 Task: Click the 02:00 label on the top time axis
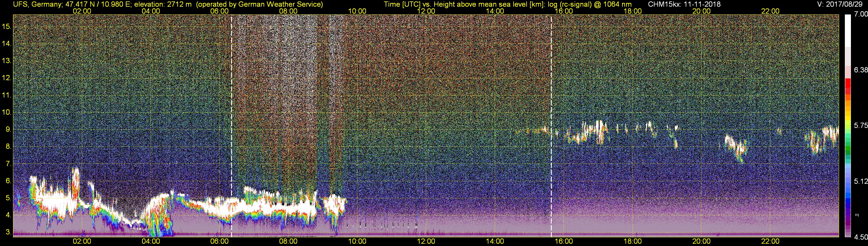click(x=82, y=11)
